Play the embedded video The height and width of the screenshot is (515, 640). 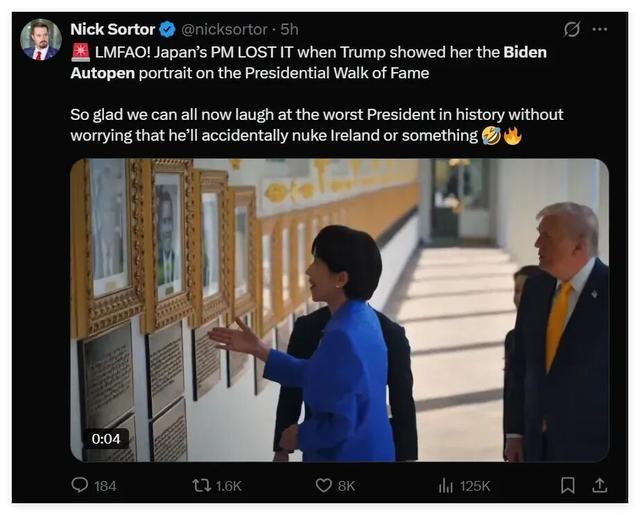[x=339, y=310]
